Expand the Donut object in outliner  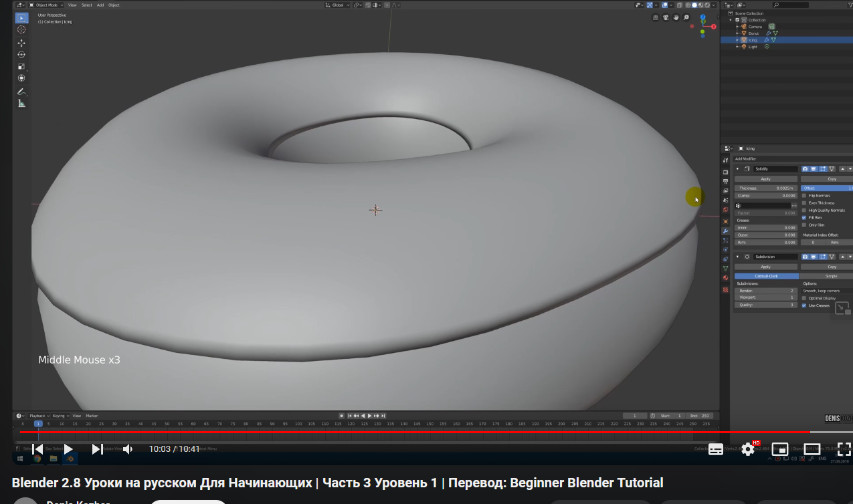pos(737,33)
